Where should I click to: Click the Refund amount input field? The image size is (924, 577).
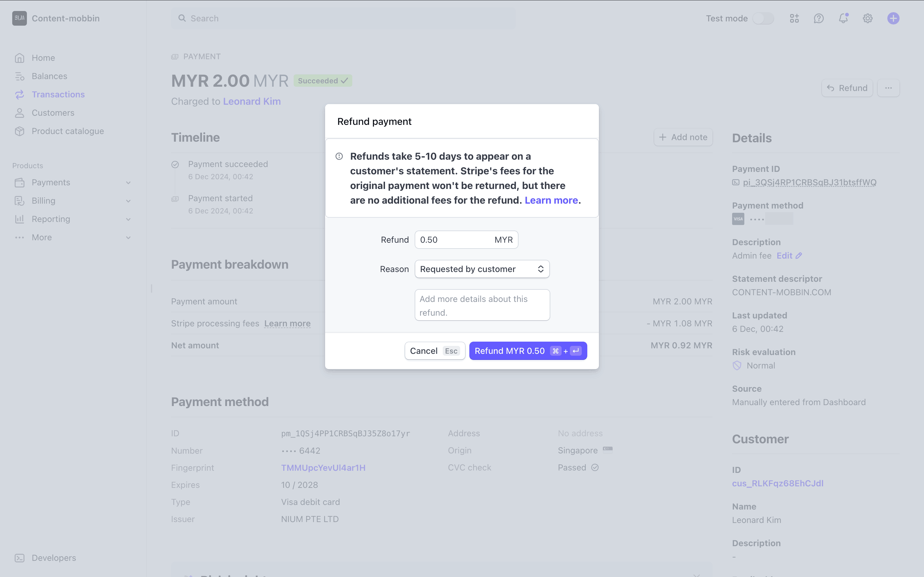(x=454, y=240)
